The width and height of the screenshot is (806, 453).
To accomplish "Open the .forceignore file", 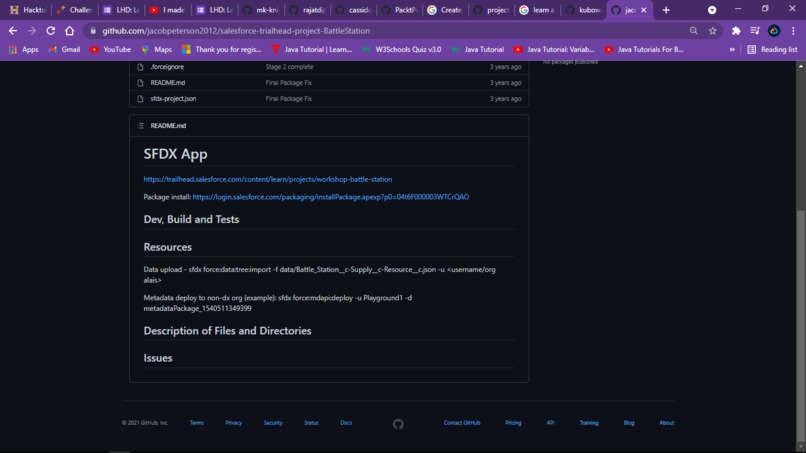I will 167,67.
